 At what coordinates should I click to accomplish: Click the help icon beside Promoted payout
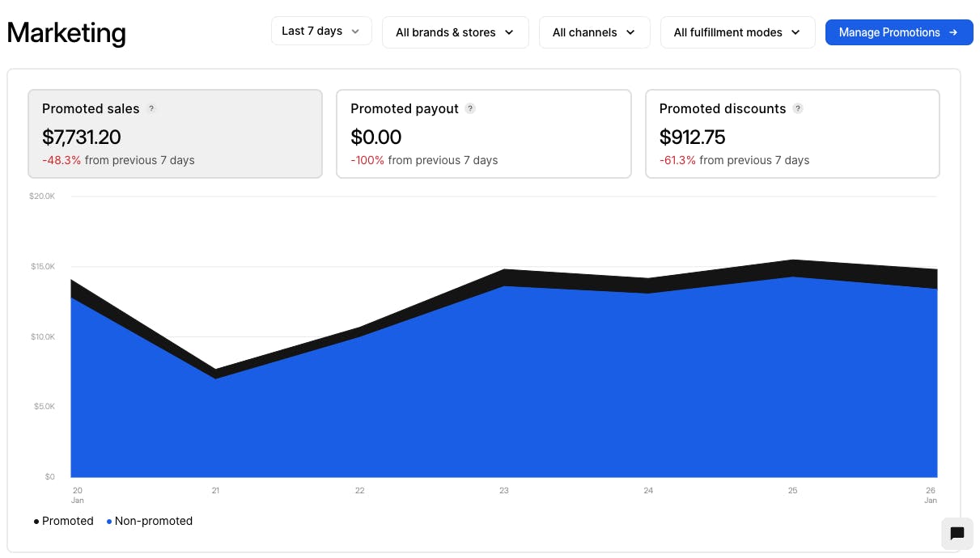(x=470, y=108)
